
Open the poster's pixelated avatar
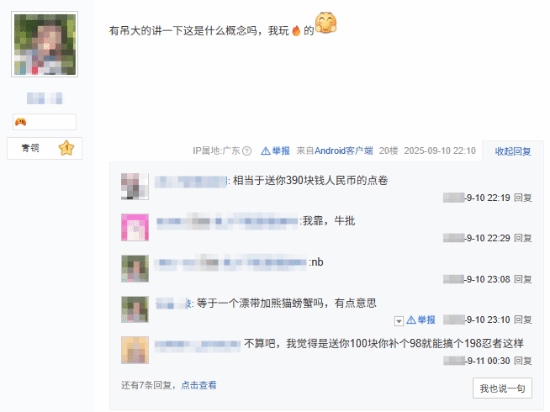click(x=45, y=44)
